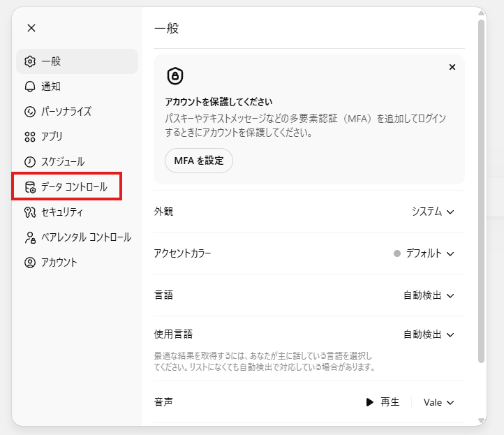Go to スケジュール settings label
The image size is (504, 435).
(63, 162)
